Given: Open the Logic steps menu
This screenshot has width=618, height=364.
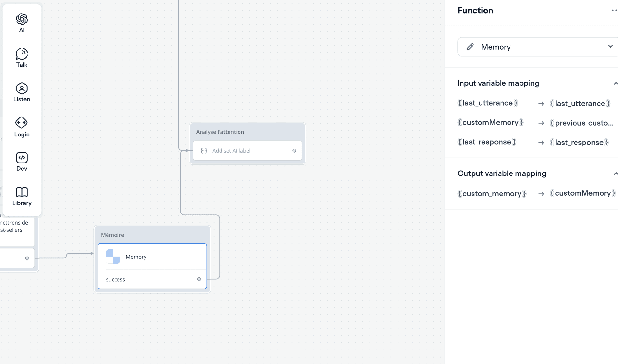Looking at the screenshot, I should point(22,127).
